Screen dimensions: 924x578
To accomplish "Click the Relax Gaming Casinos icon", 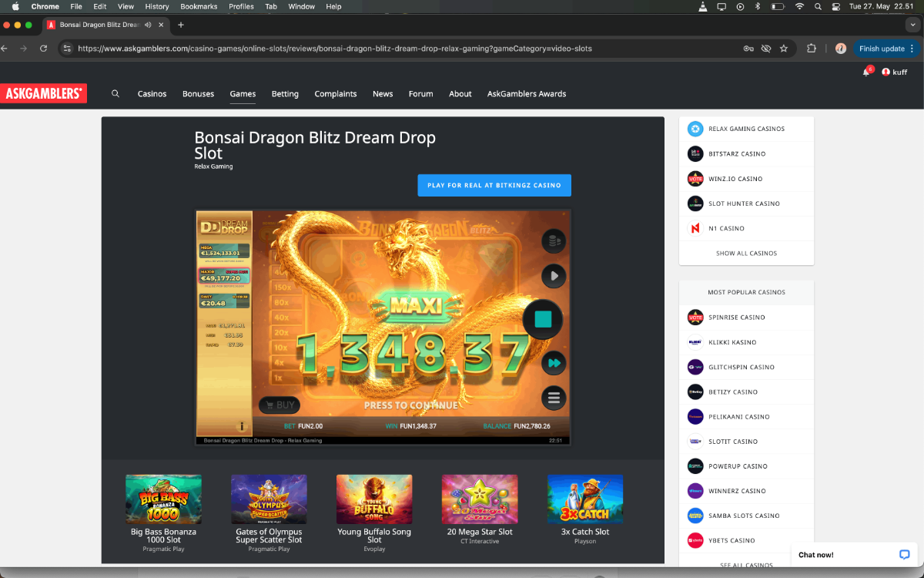I will [695, 129].
